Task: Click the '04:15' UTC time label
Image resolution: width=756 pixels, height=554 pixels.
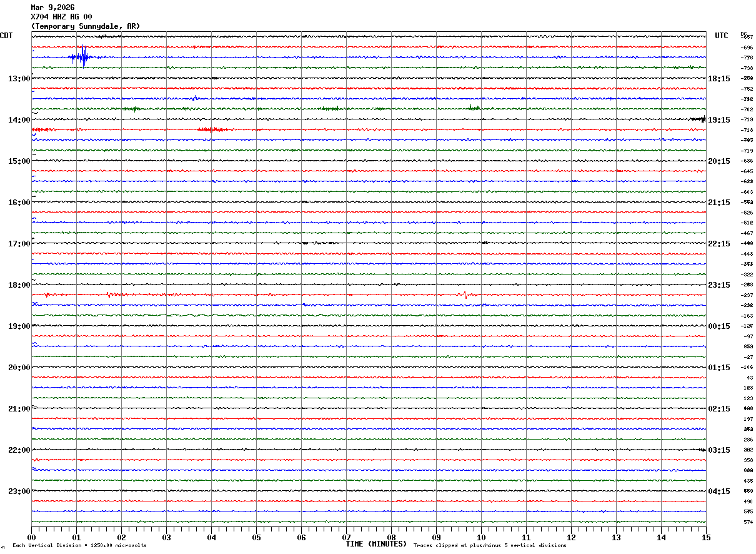Action: [719, 491]
